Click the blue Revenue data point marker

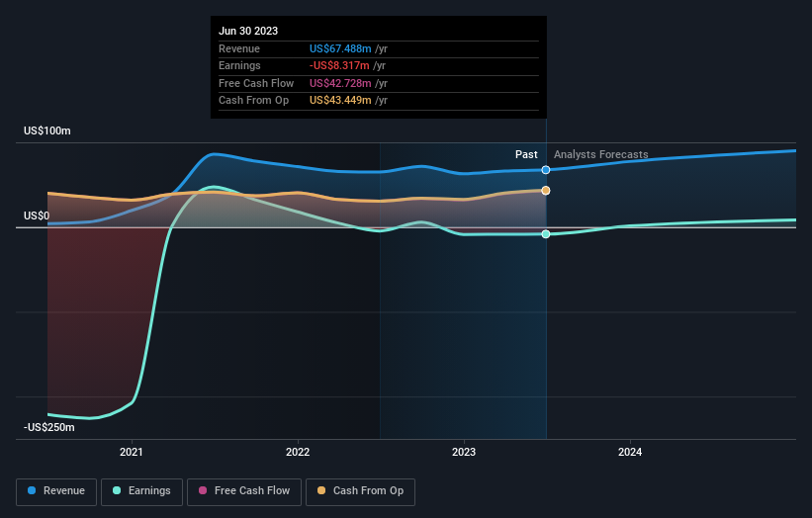tap(546, 170)
